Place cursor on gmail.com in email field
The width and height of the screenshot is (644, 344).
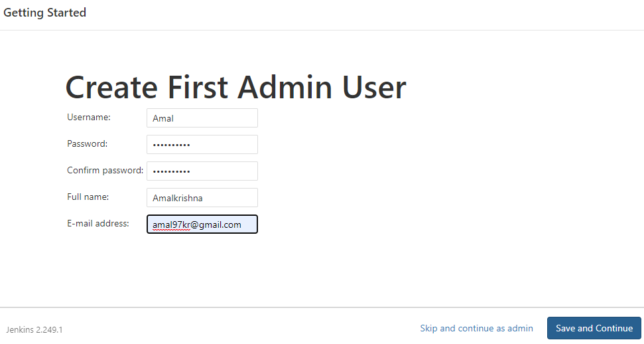[x=220, y=225]
